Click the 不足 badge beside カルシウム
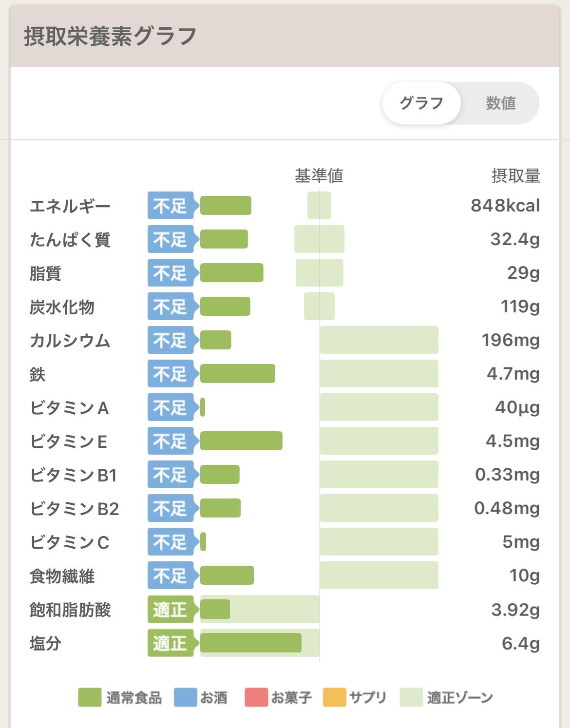 [x=173, y=340]
